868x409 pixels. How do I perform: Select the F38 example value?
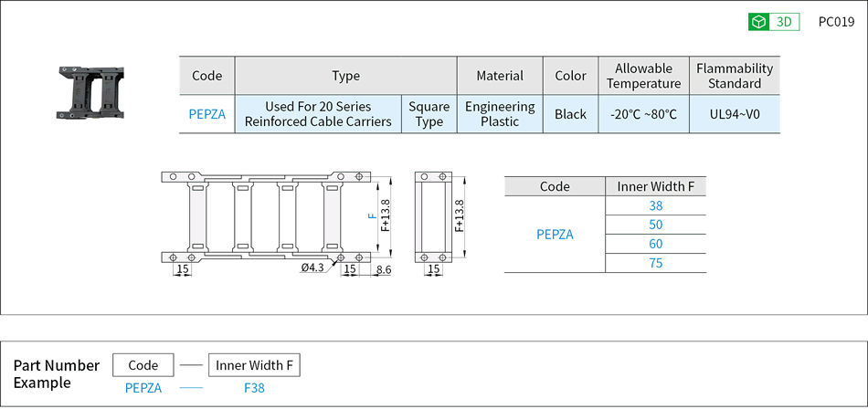pos(254,388)
